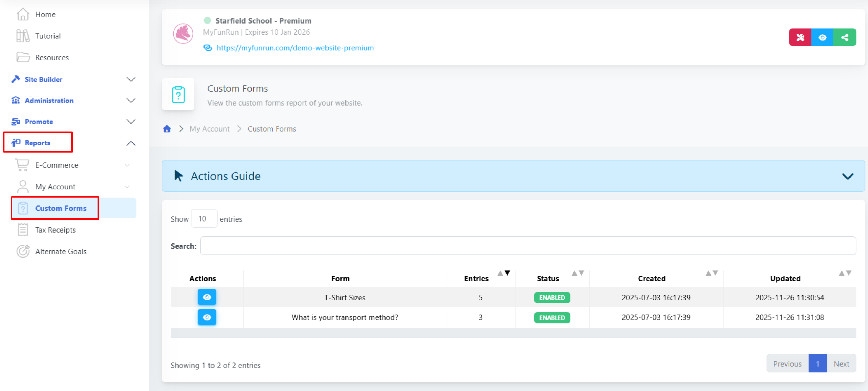Click the Next pagination button
This screenshot has height=391, width=868.
(x=841, y=364)
